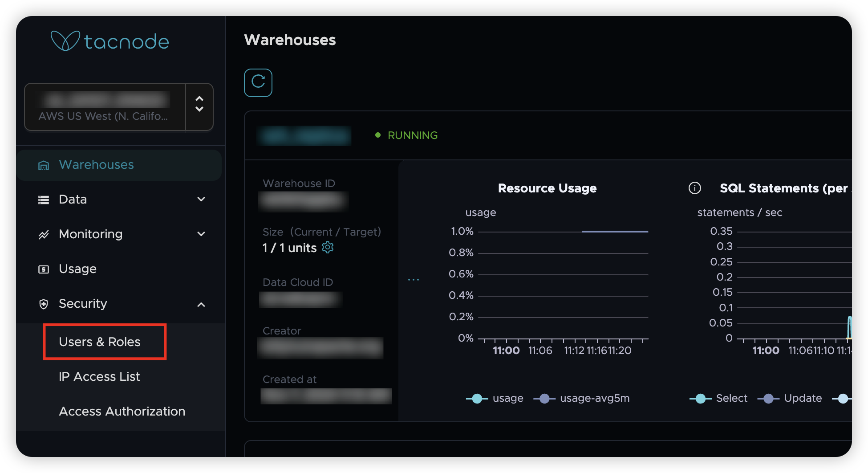Screen dimensions: 868x473
Task: Collapse the Security section chevron
Action: [201, 305]
